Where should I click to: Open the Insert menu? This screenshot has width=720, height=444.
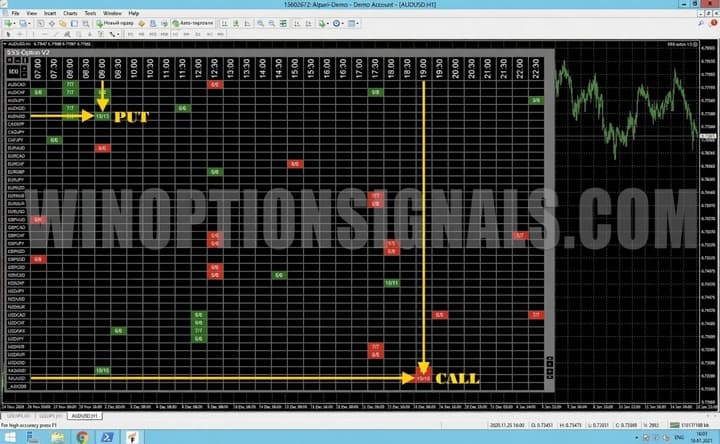pos(50,13)
